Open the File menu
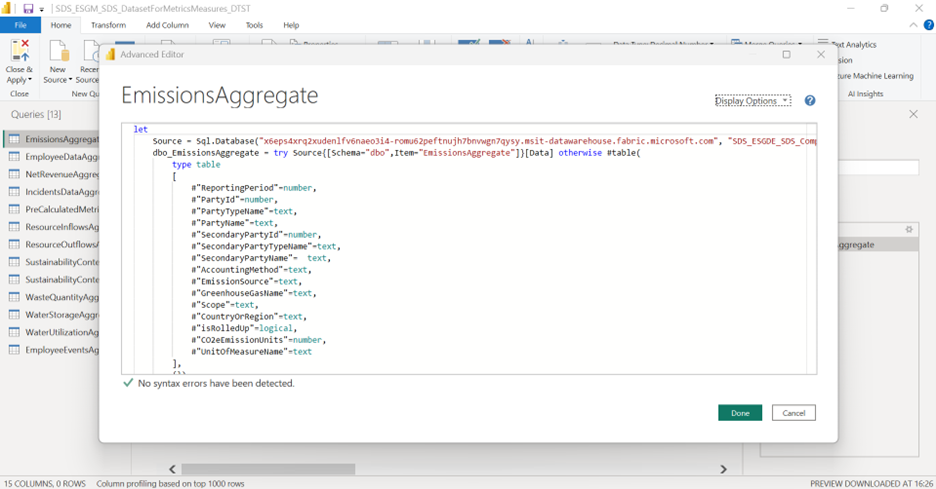The height and width of the screenshot is (489, 936). coord(20,25)
